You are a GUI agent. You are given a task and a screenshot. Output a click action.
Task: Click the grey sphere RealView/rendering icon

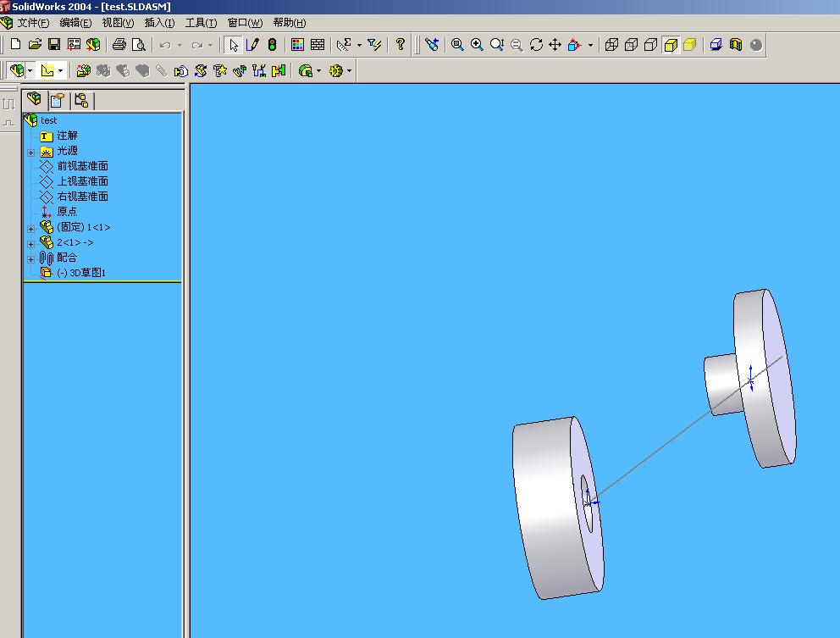coord(756,45)
